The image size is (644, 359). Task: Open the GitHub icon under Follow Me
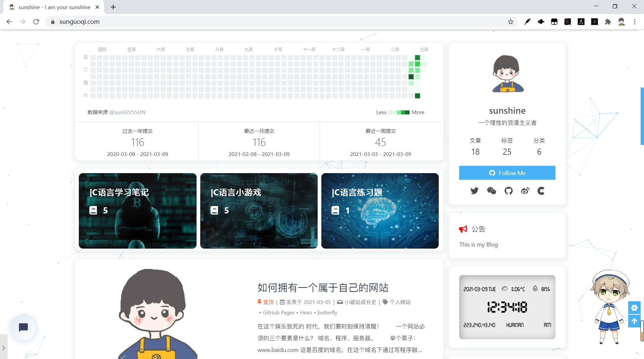[508, 191]
